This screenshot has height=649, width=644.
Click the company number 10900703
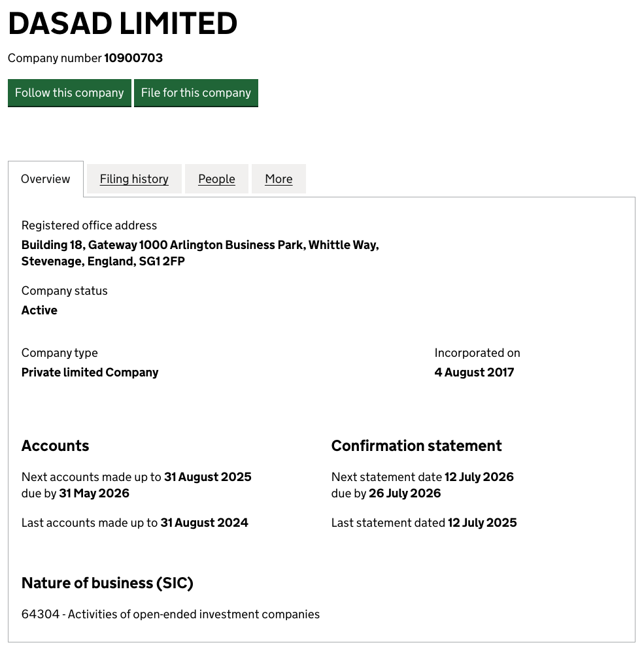[133, 58]
